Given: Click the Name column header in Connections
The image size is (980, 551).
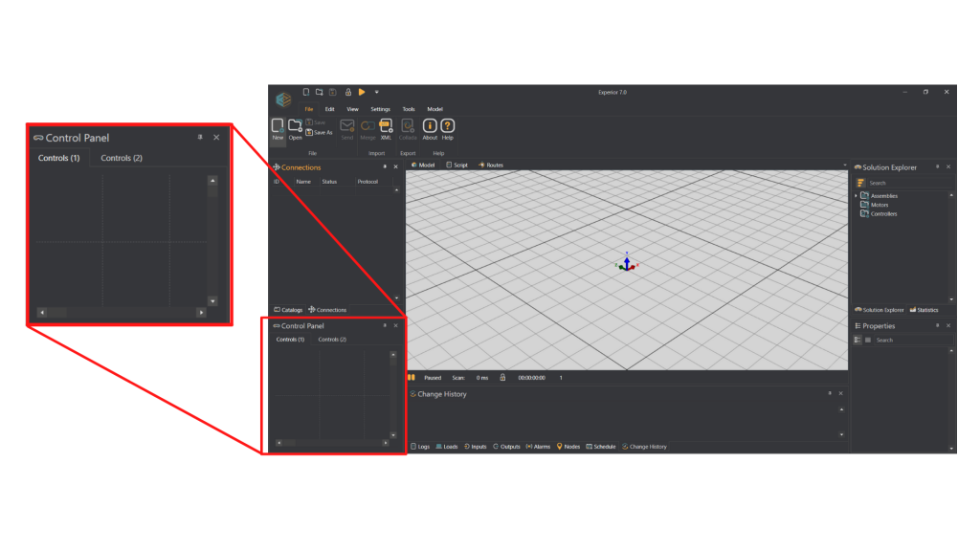Looking at the screenshot, I should pyautogui.click(x=303, y=182).
